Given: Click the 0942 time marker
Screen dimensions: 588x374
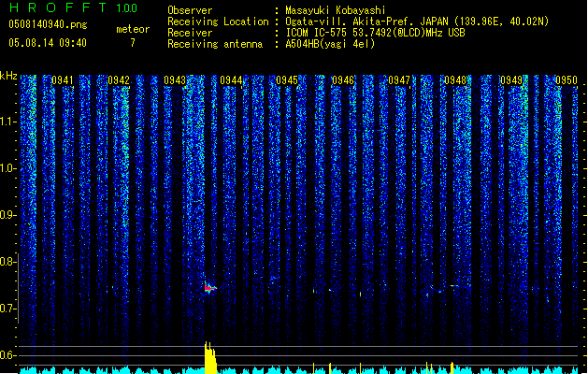Looking at the screenshot, I should pyautogui.click(x=119, y=80).
